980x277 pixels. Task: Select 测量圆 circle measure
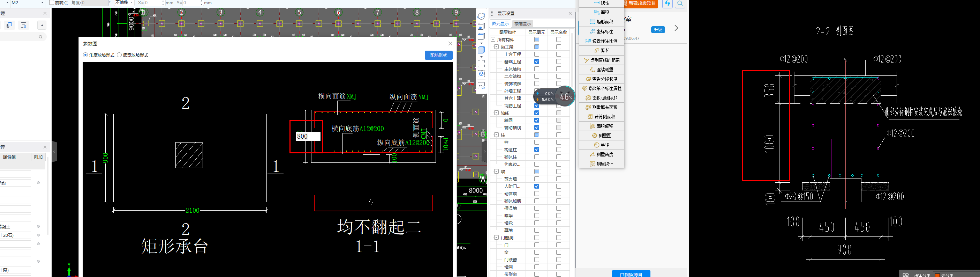601,135
